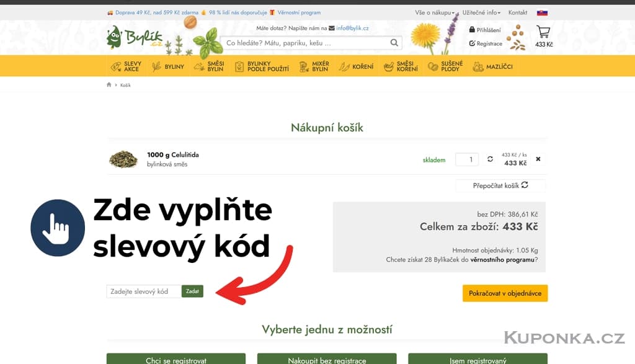Open Koření menu category
635x364 pixels.
tap(357, 66)
